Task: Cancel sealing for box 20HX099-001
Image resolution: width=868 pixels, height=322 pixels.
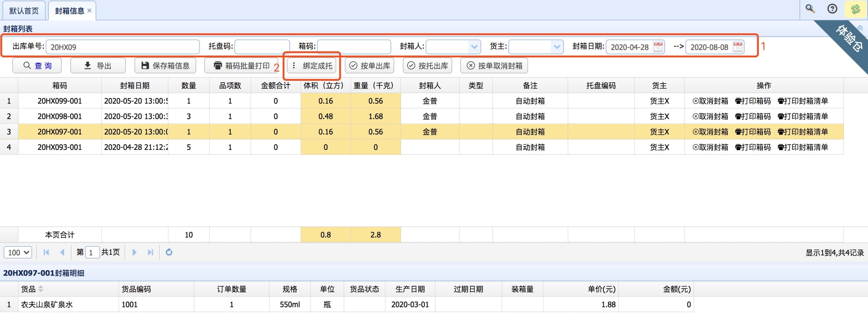Action: [710, 101]
